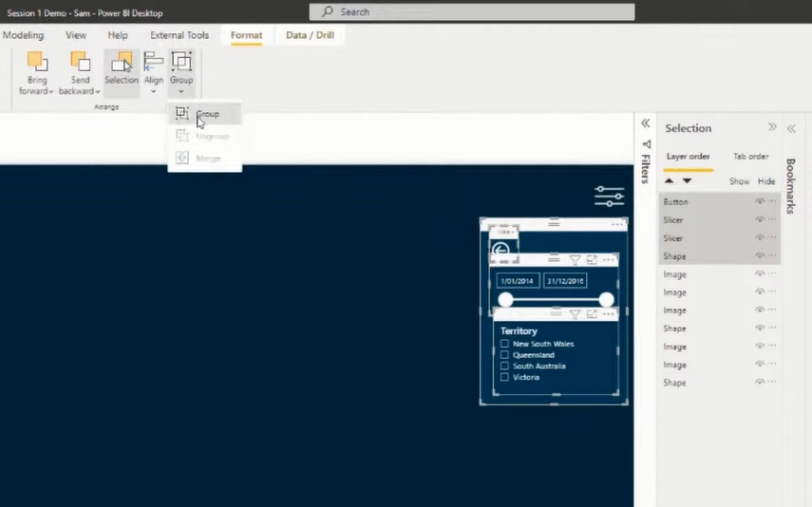This screenshot has height=507, width=812.
Task: Toggle visibility eye of Button layer
Action: pyautogui.click(x=760, y=201)
